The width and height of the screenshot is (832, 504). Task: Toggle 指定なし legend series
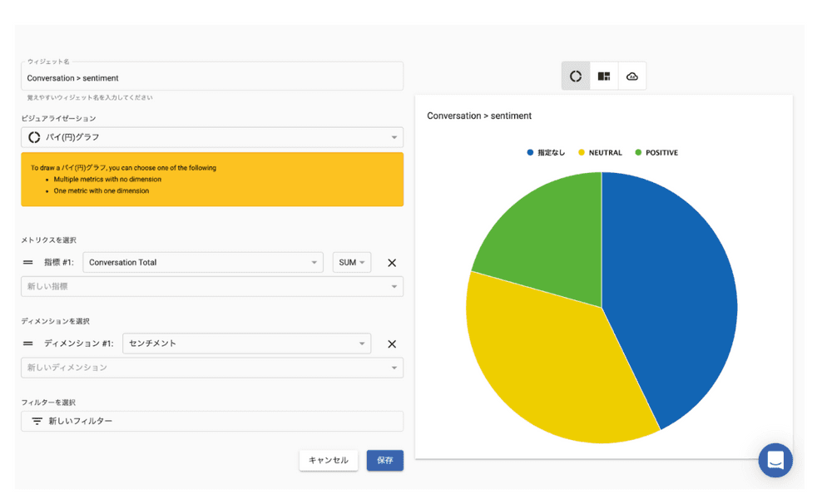[x=546, y=153]
